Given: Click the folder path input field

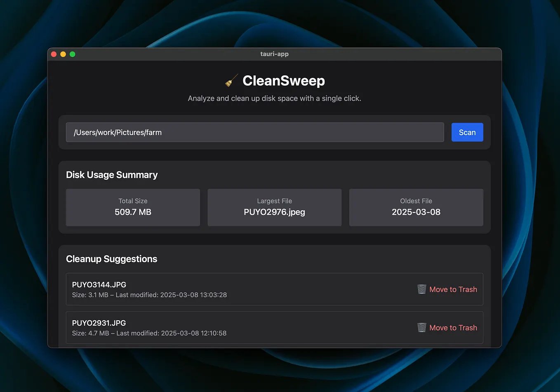Looking at the screenshot, I should pyautogui.click(x=255, y=132).
